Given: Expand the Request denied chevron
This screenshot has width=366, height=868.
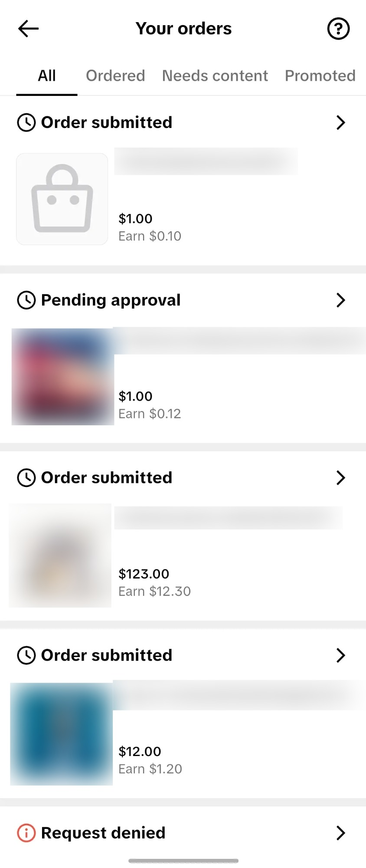Looking at the screenshot, I should tap(341, 833).
